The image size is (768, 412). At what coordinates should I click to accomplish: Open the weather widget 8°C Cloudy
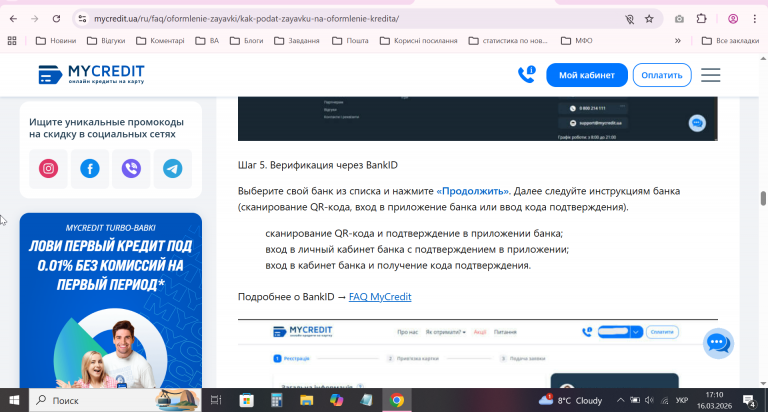(571, 400)
